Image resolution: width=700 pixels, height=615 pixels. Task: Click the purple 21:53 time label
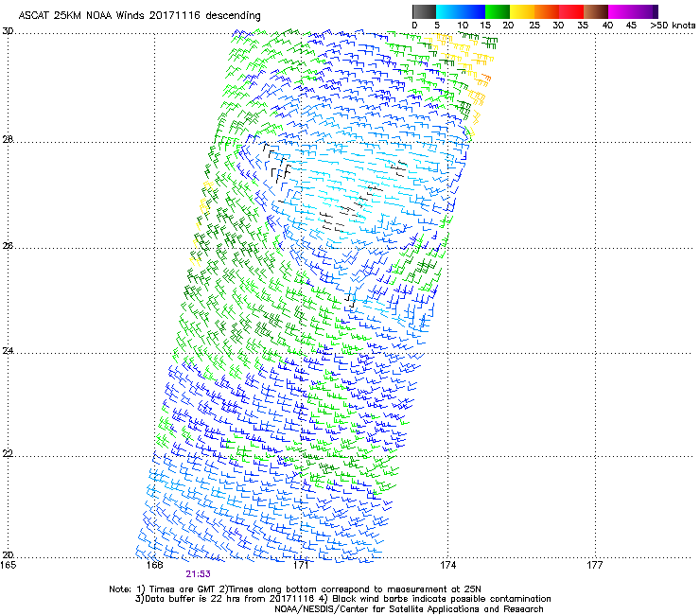[x=199, y=574]
